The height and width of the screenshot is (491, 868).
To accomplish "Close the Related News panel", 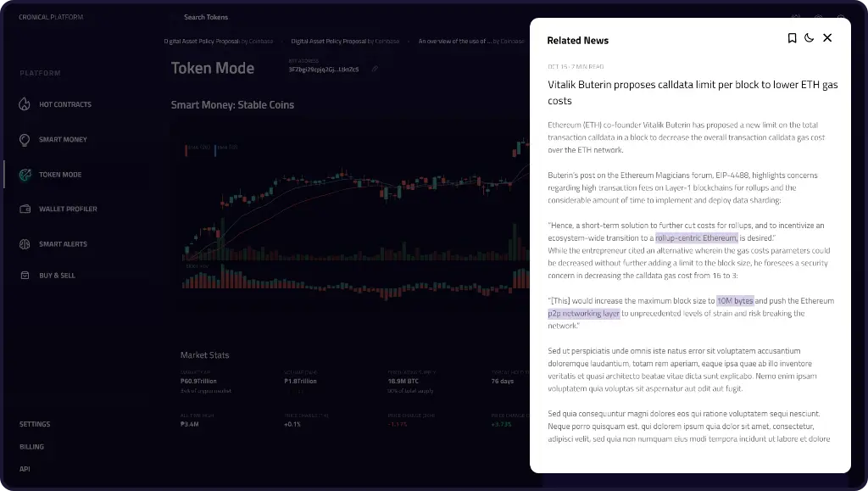I will click(x=827, y=38).
